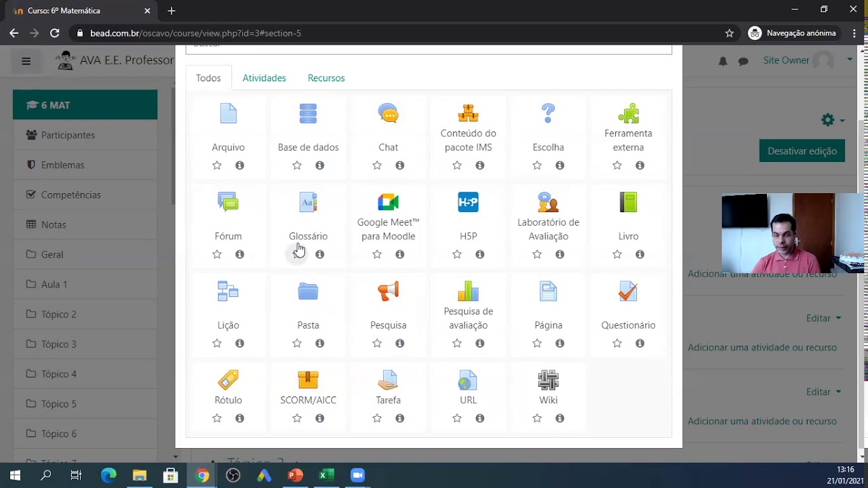Toggle favorite star for Questionário

(x=617, y=343)
